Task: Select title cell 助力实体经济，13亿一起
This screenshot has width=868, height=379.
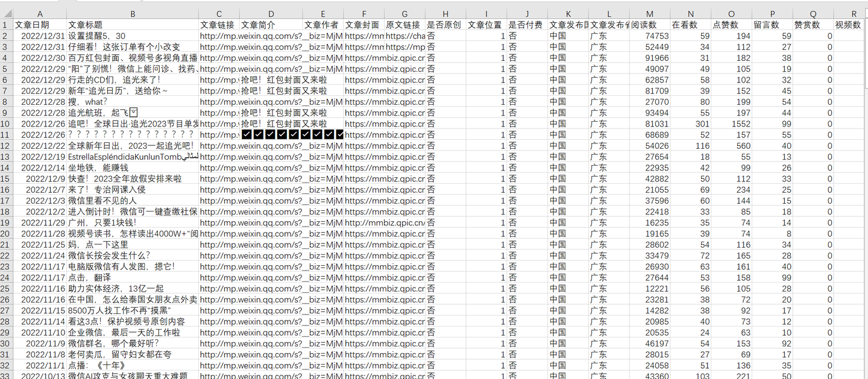Action: 133,289
